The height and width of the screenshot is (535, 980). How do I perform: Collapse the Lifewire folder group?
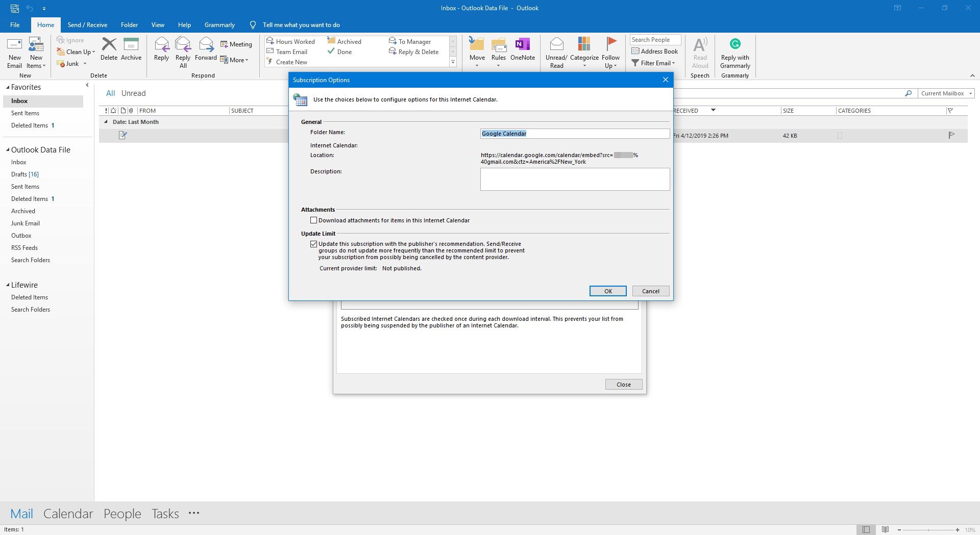[8, 285]
